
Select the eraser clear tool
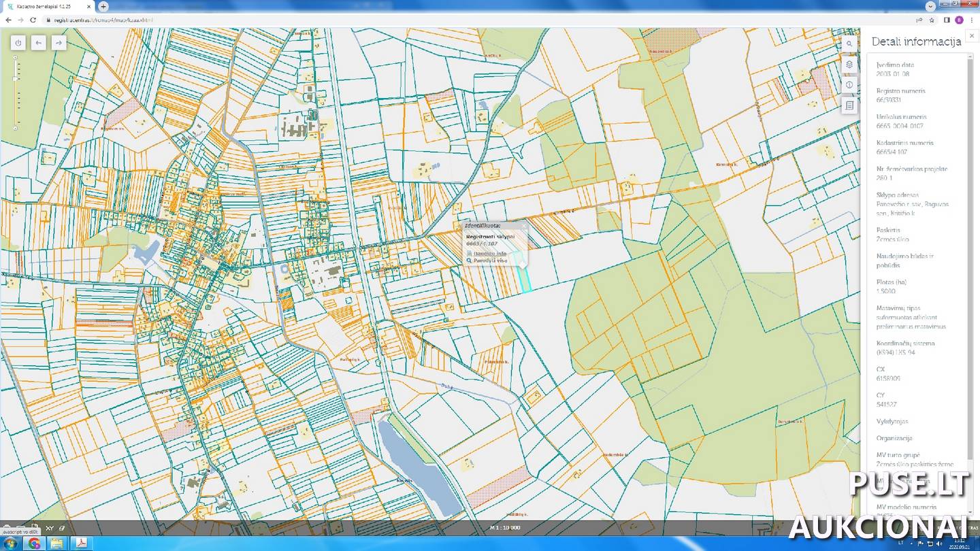(x=62, y=529)
